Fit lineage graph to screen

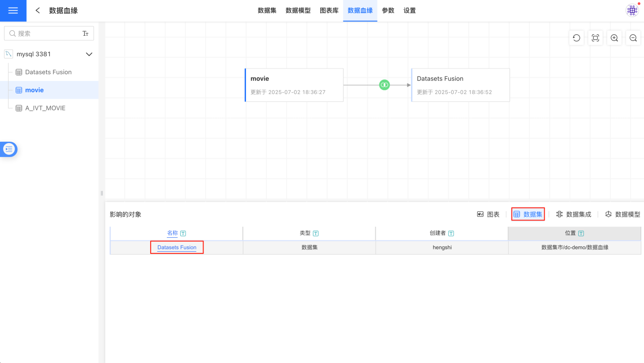pos(595,38)
